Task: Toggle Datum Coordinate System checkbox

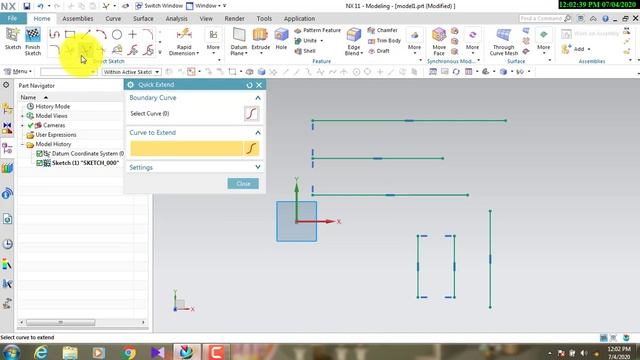Action: click(x=40, y=153)
